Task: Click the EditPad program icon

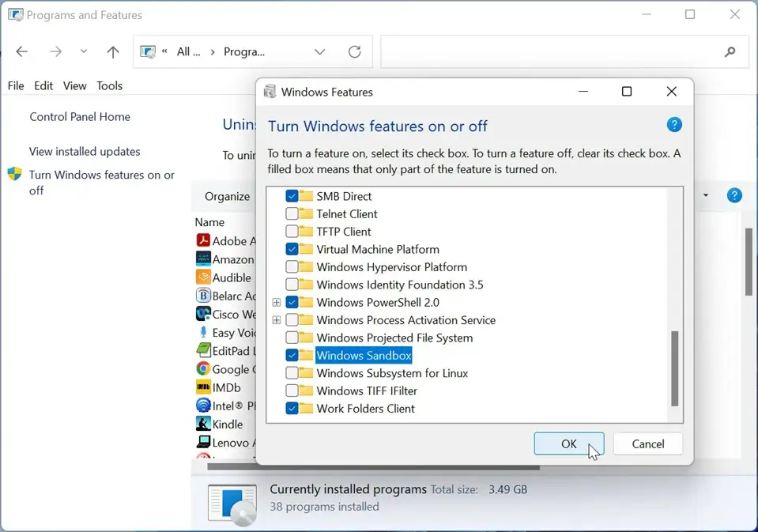Action: (x=203, y=351)
